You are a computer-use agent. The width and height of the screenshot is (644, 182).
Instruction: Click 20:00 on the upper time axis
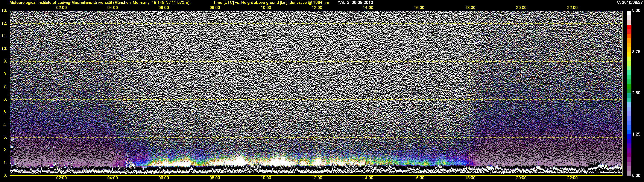point(521,7)
